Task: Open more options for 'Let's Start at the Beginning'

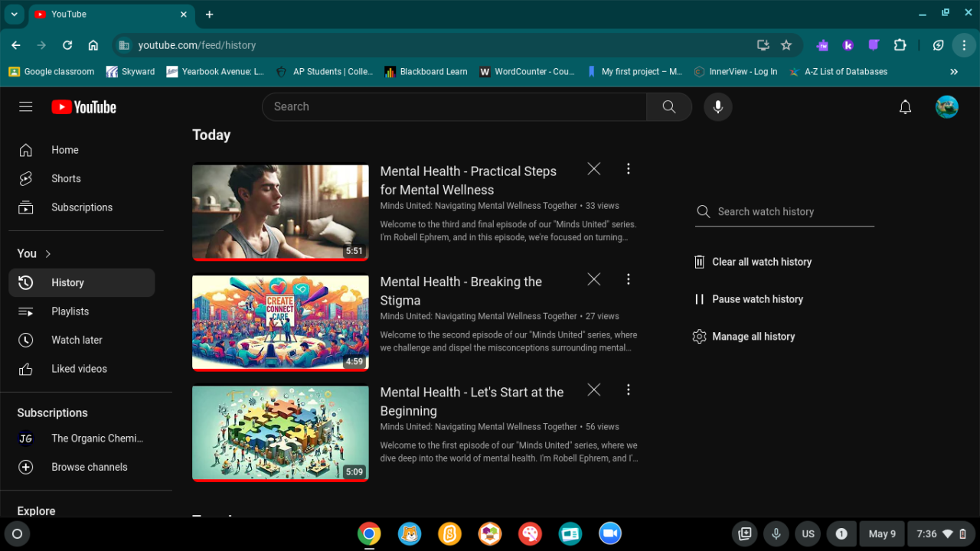Action: (x=628, y=390)
